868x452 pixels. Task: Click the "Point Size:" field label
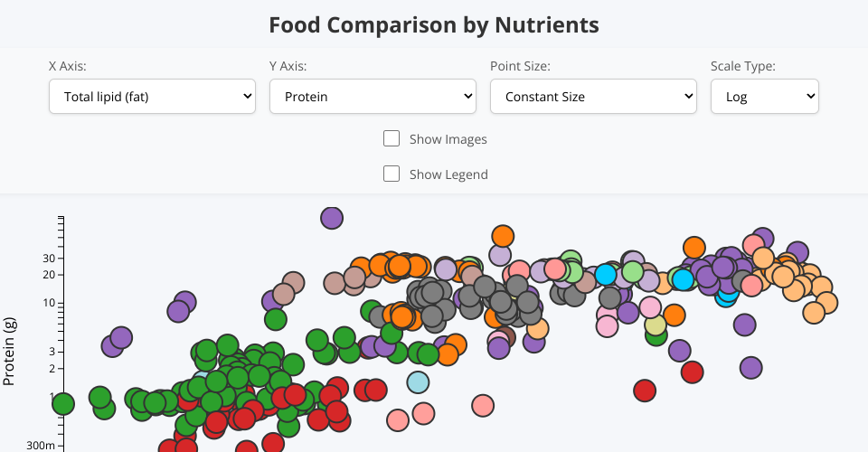pos(520,66)
